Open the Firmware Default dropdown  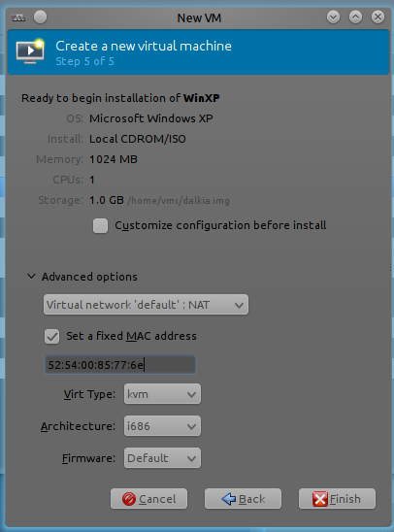point(162,458)
